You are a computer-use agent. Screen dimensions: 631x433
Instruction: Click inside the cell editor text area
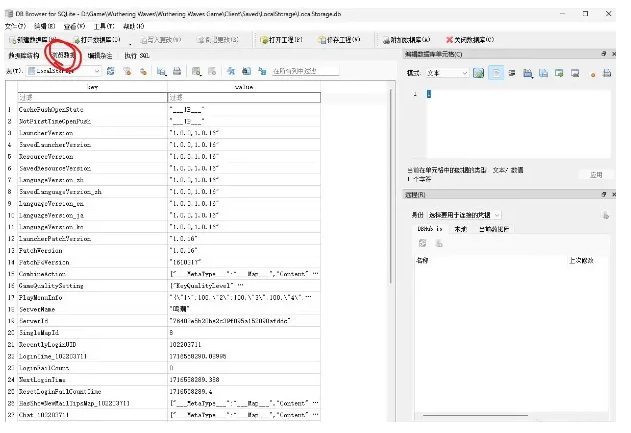[x=518, y=124]
